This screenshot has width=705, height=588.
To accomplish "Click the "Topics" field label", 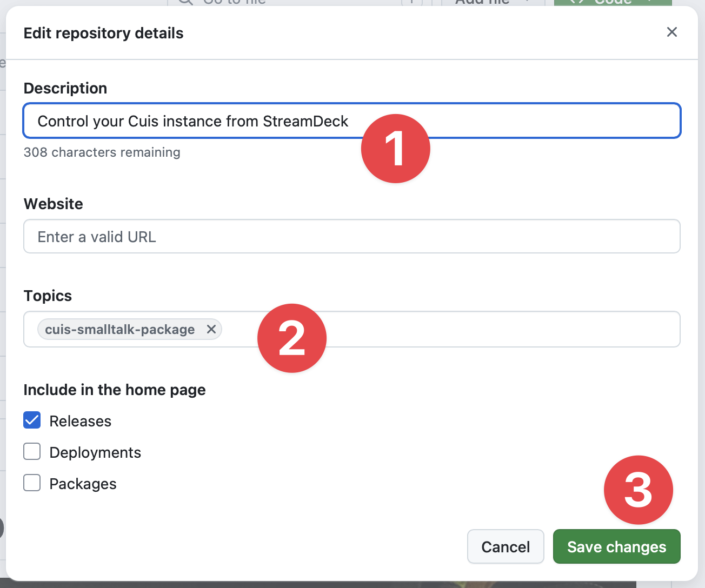I will point(48,296).
